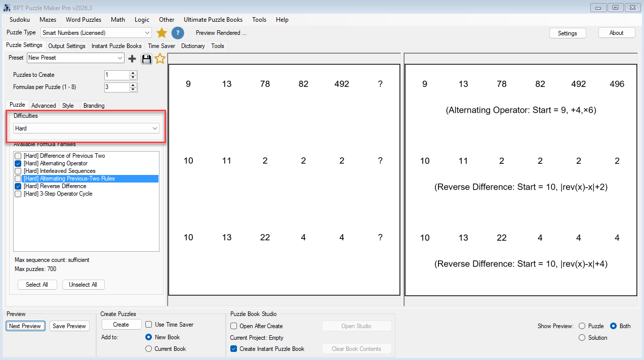The image size is (644, 360).
Task: Open the Tools menu
Action: click(x=259, y=20)
